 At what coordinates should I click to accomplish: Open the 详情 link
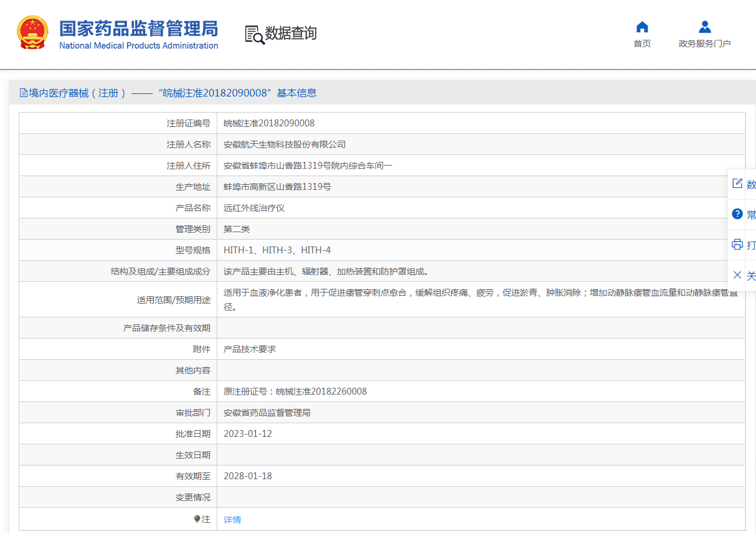coord(232,520)
